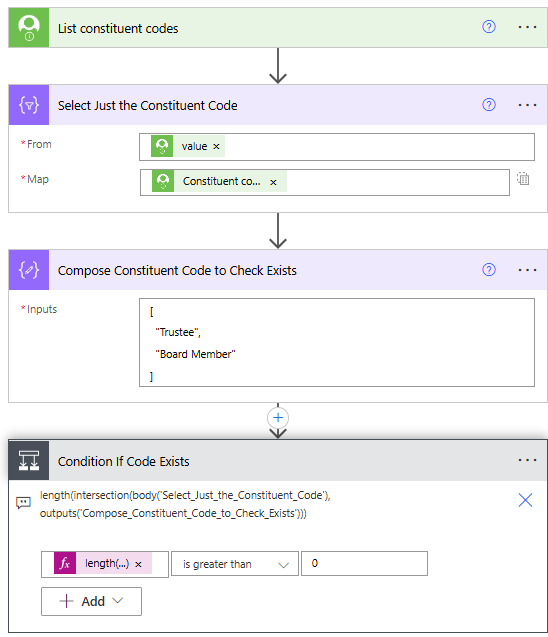Click the Select action filter icon
Screen dimensions: 548x637
(x=29, y=105)
